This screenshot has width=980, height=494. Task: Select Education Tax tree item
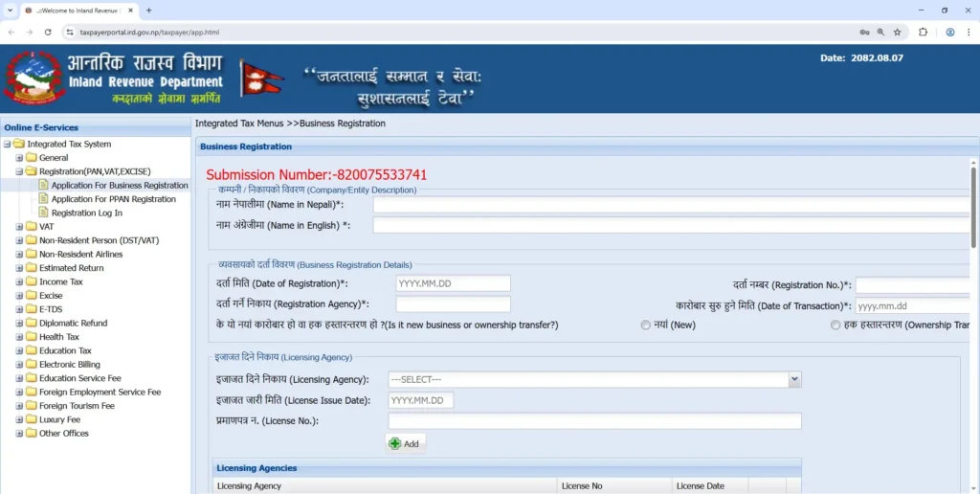pos(66,350)
